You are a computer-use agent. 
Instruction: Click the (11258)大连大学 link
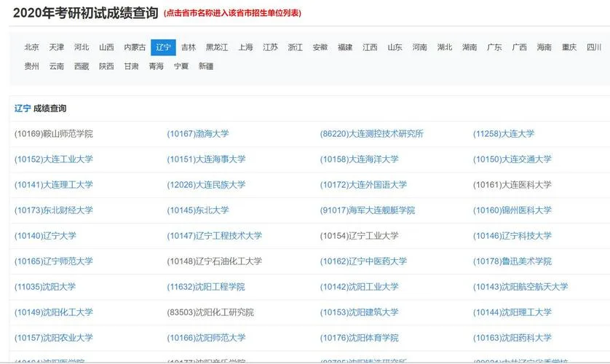click(504, 134)
